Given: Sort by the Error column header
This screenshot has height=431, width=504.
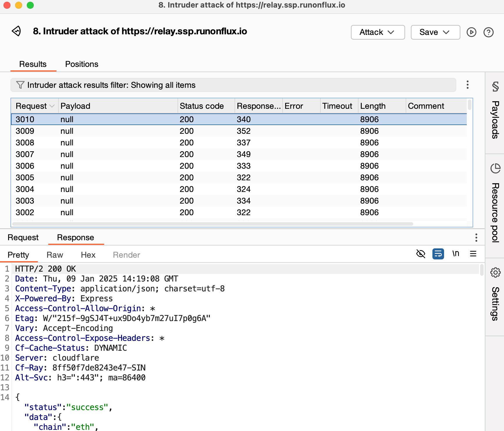Looking at the screenshot, I should (301, 106).
